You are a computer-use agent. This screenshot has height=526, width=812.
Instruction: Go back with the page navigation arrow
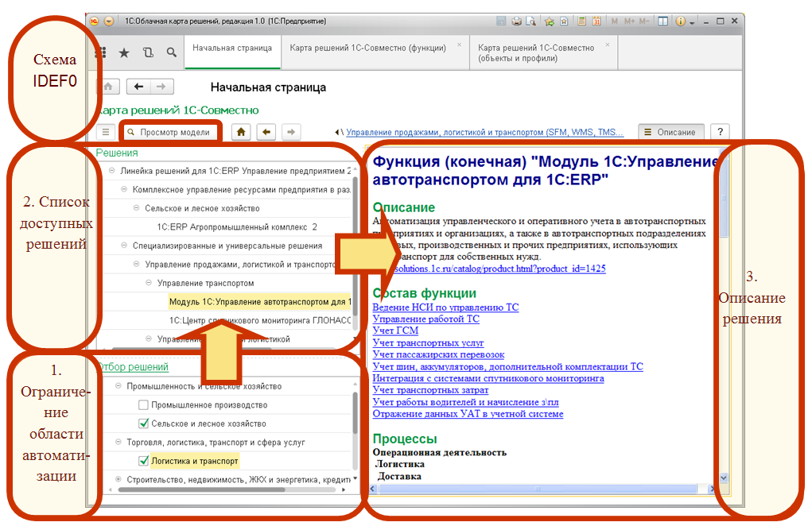(138, 87)
